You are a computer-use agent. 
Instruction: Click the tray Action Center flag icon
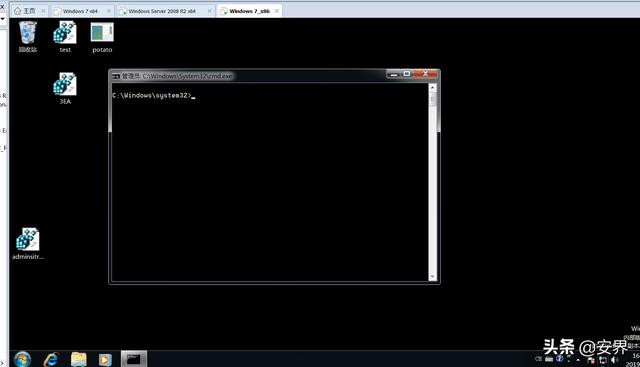coord(591,360)
